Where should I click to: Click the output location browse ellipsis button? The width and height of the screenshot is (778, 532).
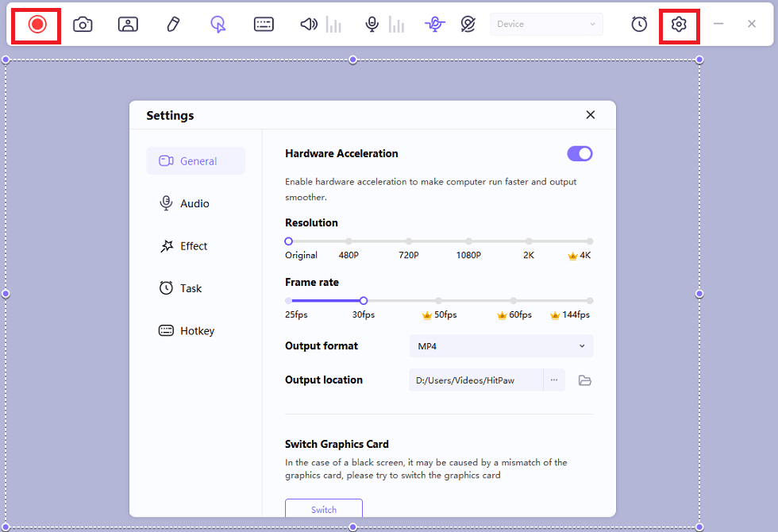click(554, 380)
